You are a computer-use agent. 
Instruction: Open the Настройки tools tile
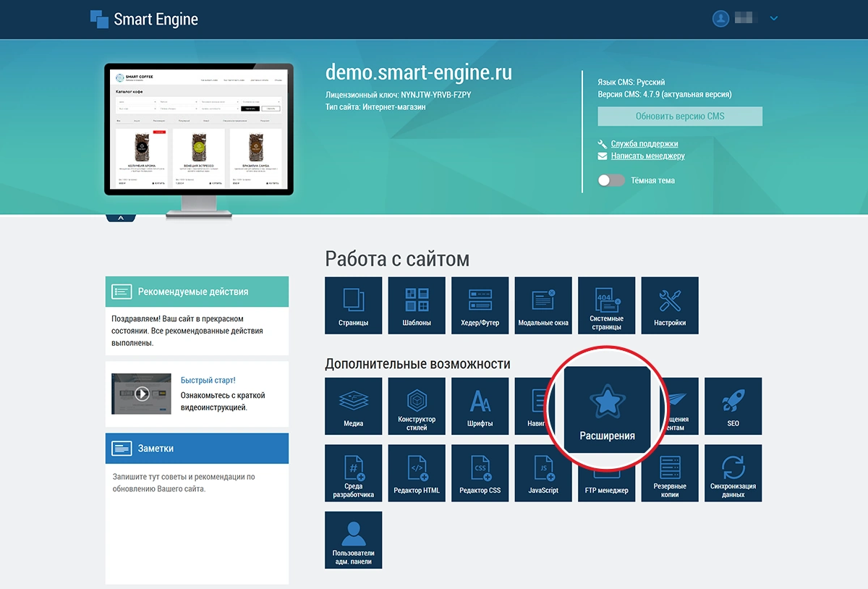coord(670,305)
